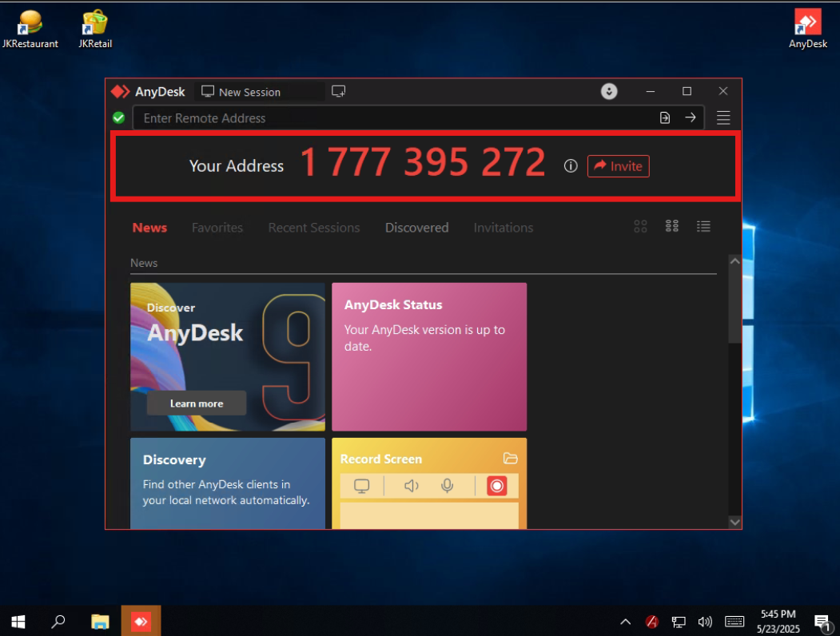Click the Invite button
This screenshot has height=636, width=840.
point(619,166)
